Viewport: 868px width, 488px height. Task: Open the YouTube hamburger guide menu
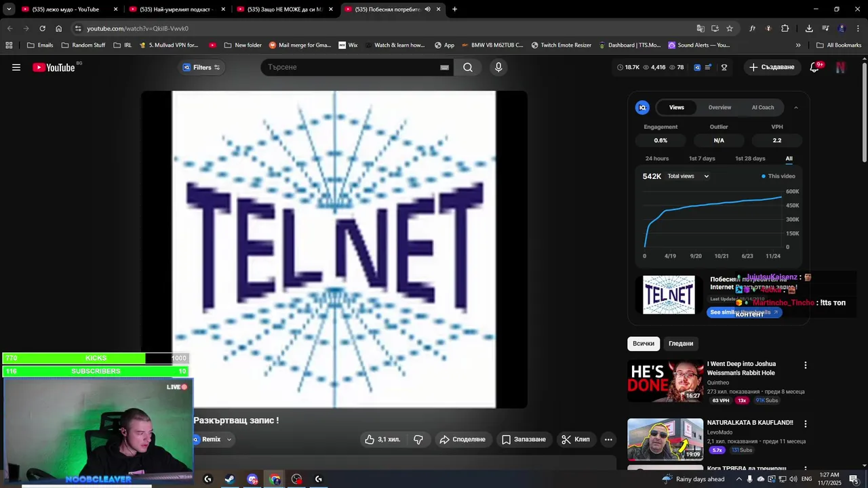pos(16,67)
